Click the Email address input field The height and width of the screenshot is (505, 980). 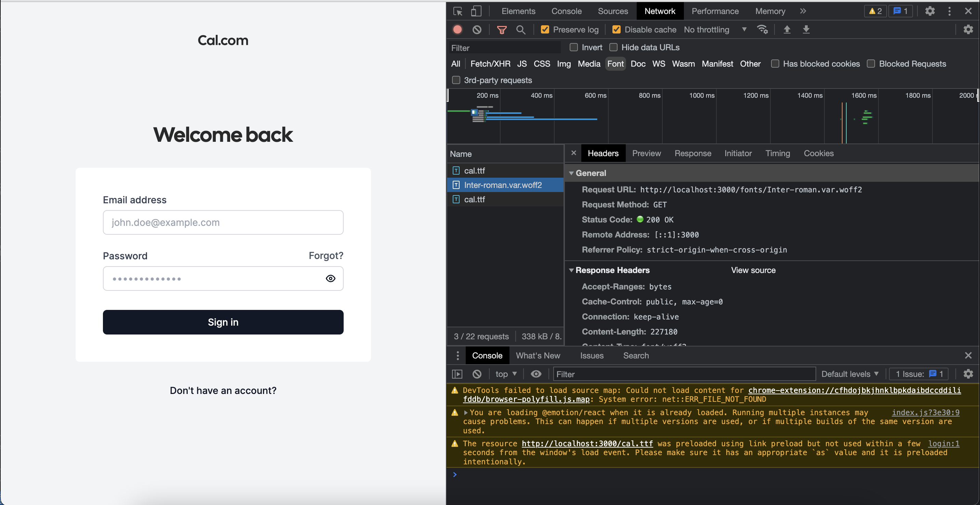tap(223, 222)
